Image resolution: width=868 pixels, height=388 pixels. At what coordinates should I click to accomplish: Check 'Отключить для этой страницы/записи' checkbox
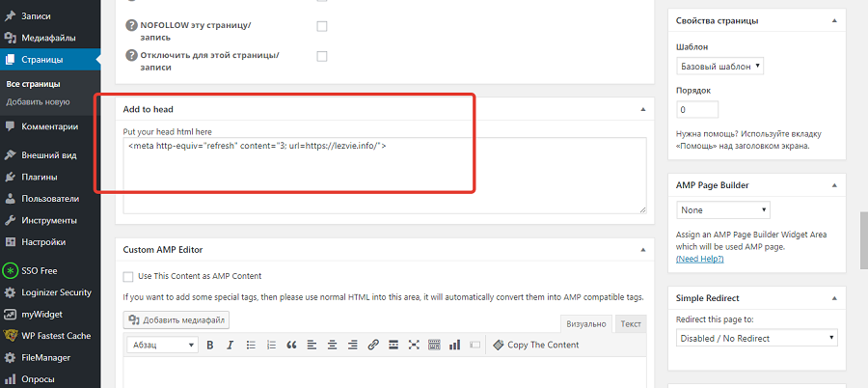(322, 56)
